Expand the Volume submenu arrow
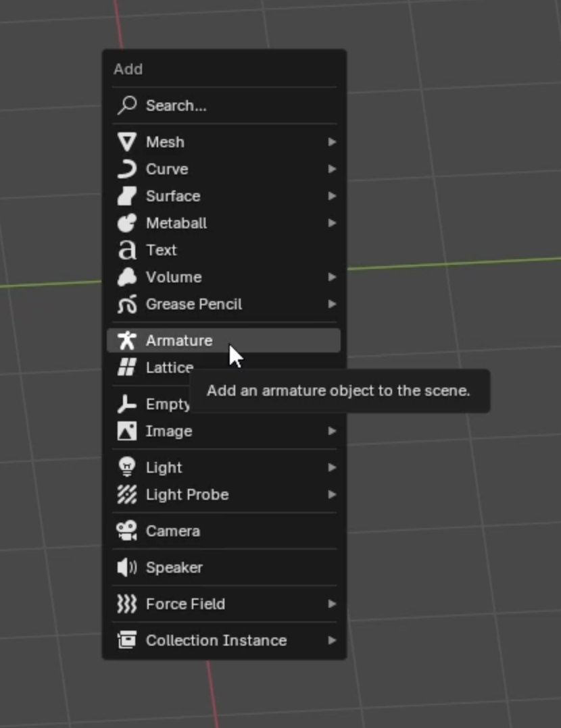561x728 pixels. tap(332, 277)
